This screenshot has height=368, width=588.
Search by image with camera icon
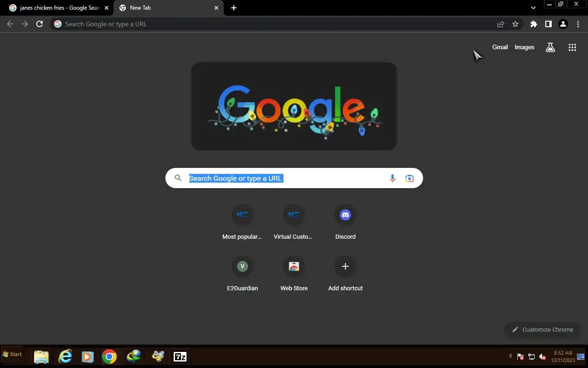pos(409,178)
